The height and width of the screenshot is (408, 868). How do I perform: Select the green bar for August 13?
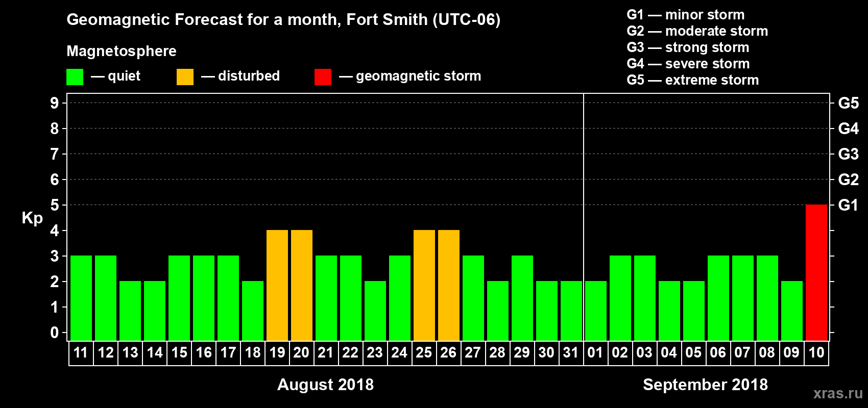coord(130,311)
